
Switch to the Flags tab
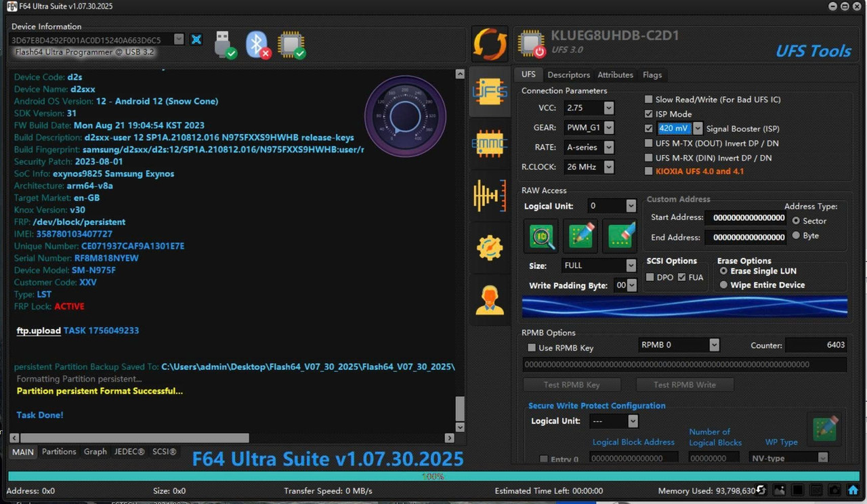coord(652,75)
